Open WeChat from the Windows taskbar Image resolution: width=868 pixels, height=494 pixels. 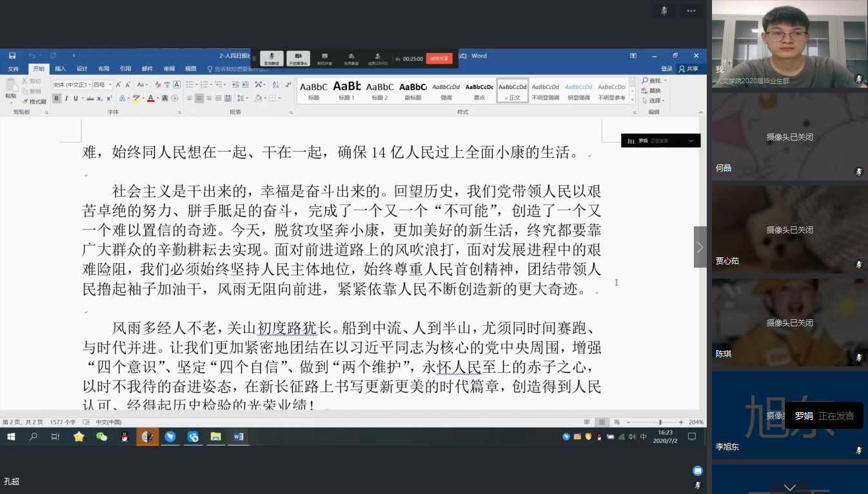[102, 437]
